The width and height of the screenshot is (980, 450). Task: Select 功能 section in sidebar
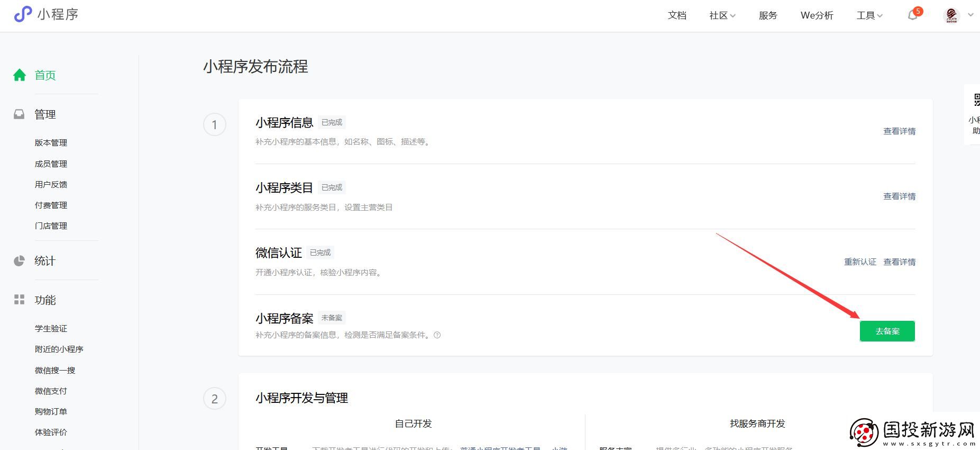click(45, 300)
